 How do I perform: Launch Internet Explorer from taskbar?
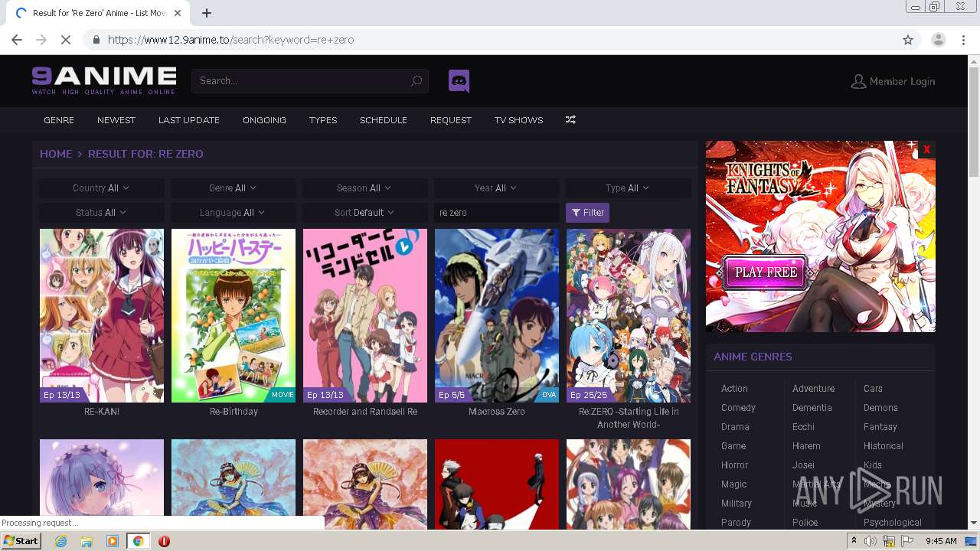pyautogui.click(x=60, y=541)
